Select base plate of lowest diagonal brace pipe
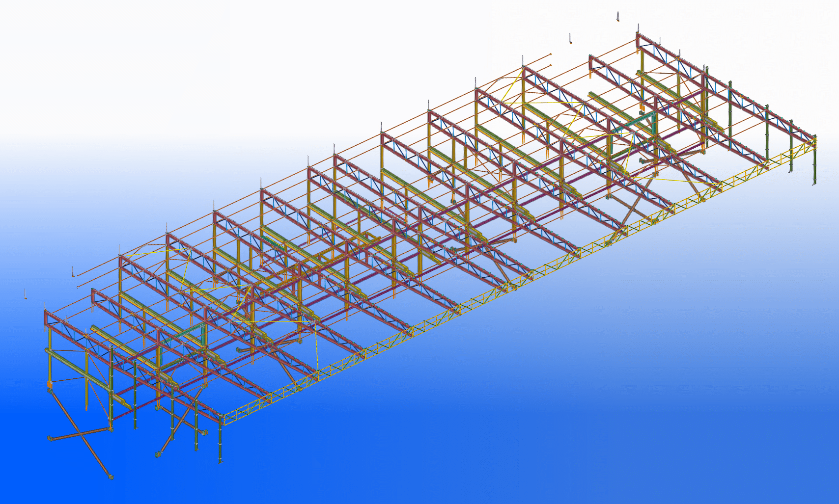 click(111, 476)
